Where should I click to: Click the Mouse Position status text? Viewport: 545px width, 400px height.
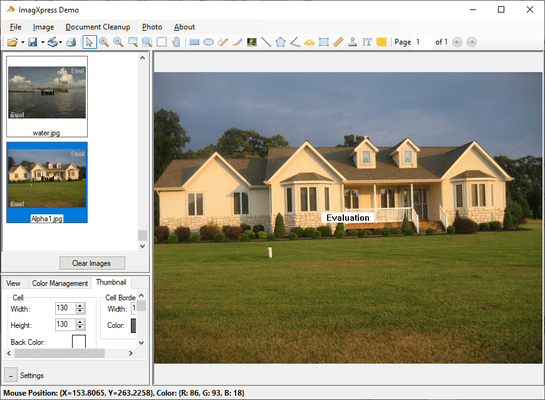point(124,393)
